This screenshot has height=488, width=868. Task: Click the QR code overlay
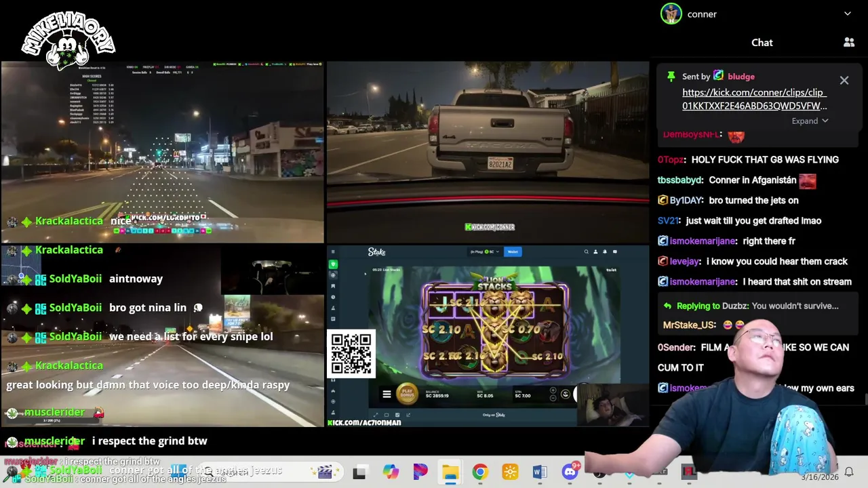(x=351, y=353)
